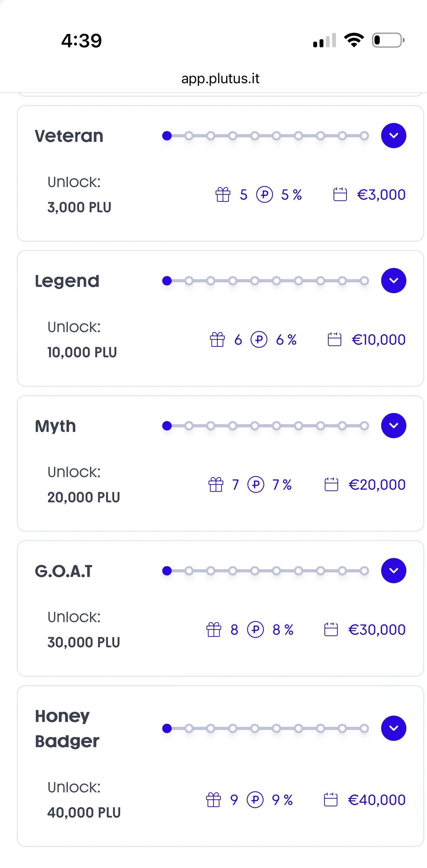Expand the Honey Badger tier

pos(393,728)
